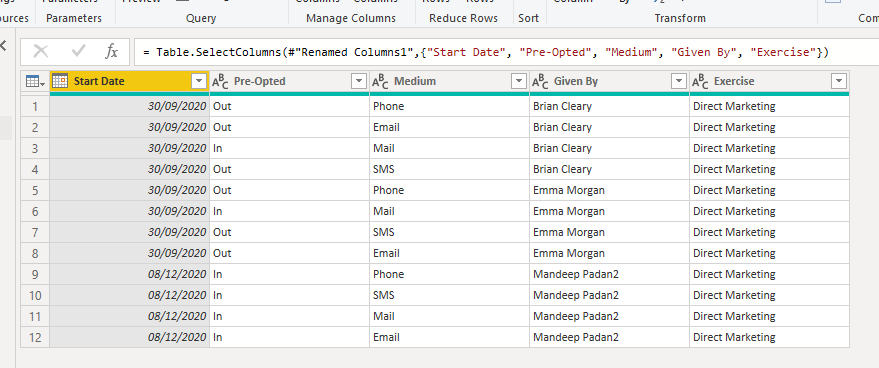Click 'Mail' in row 3
The image size is (879, 368).
(384, 148)
